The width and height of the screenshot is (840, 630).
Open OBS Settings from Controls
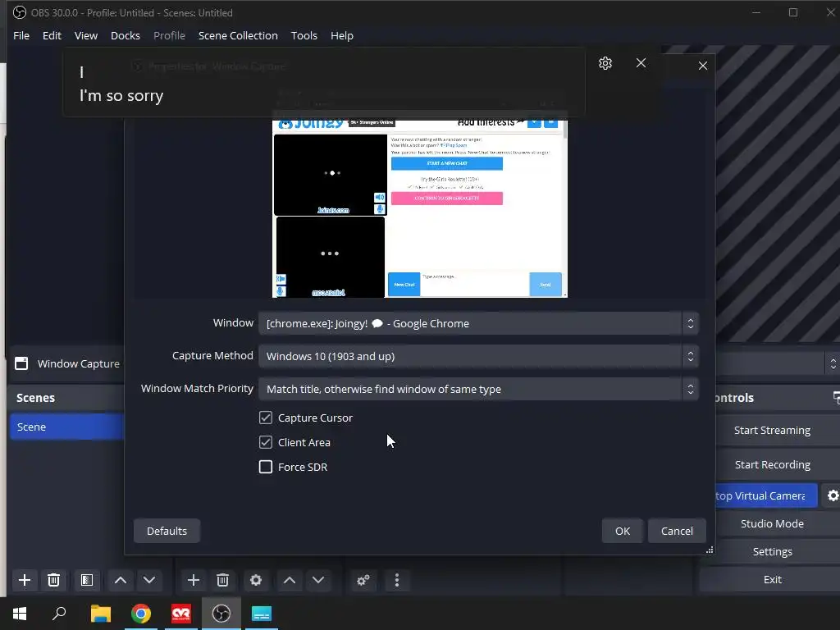pyautogui.click(x=772, y=551)
